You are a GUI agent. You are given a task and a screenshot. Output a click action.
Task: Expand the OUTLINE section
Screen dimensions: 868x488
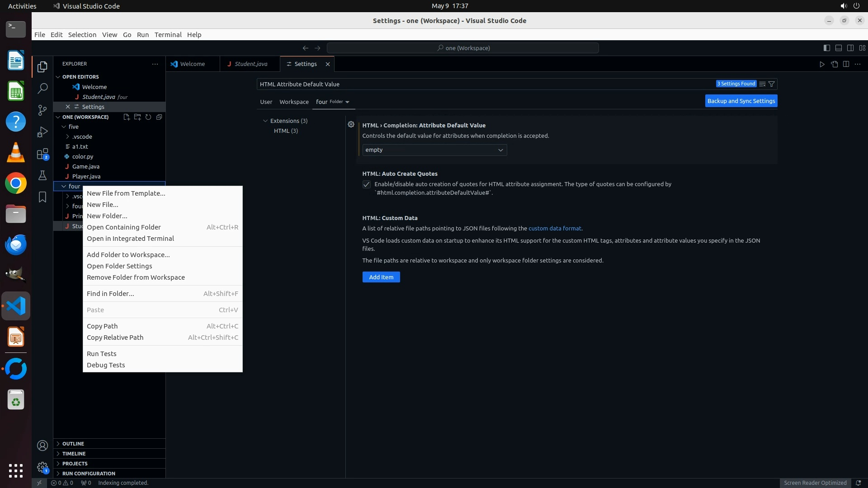(x=73, y=444)
